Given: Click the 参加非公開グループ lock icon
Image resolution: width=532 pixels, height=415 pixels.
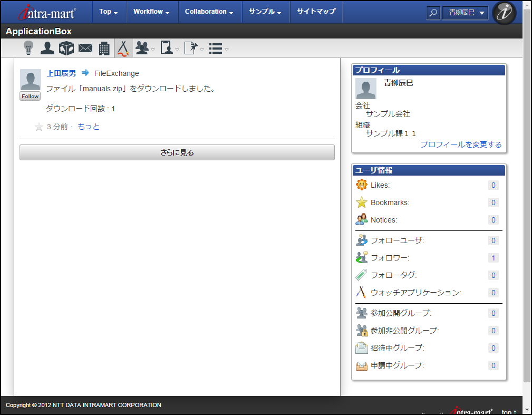Looking at the screenshot, I should coord(361,330).
